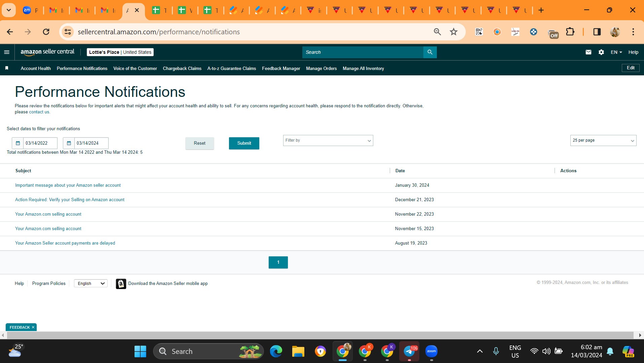Submit the selected date range

(244, 143)
